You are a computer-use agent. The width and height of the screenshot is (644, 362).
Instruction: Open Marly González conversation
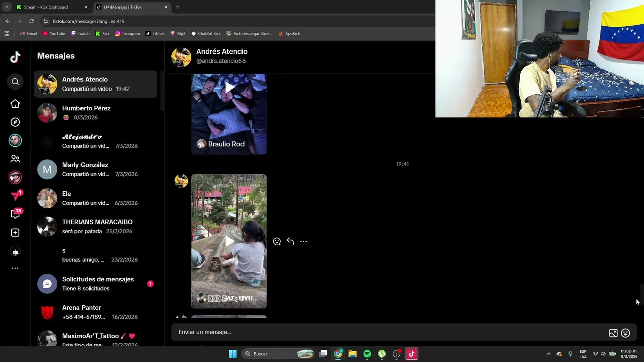click(96, 169)
